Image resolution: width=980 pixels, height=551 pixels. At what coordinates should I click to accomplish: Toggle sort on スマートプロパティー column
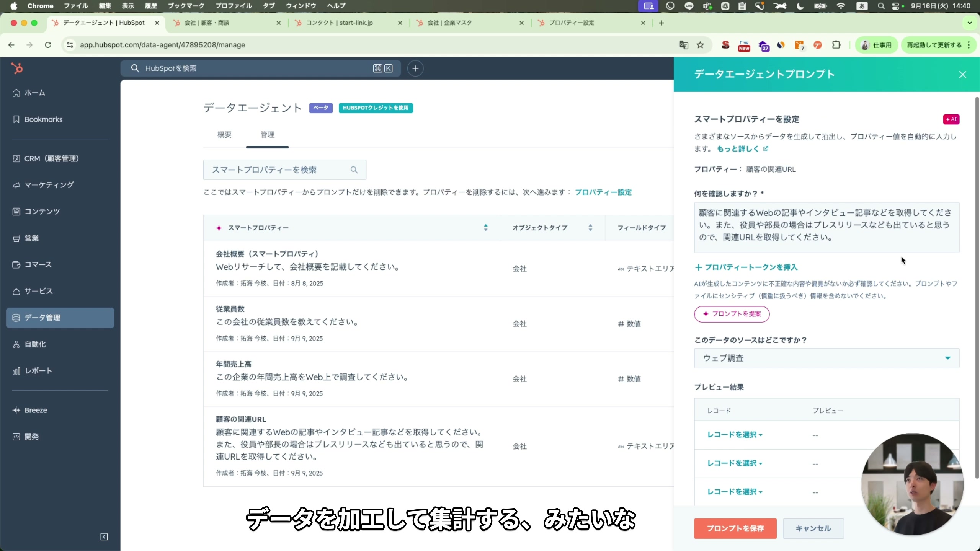[485, 228]
